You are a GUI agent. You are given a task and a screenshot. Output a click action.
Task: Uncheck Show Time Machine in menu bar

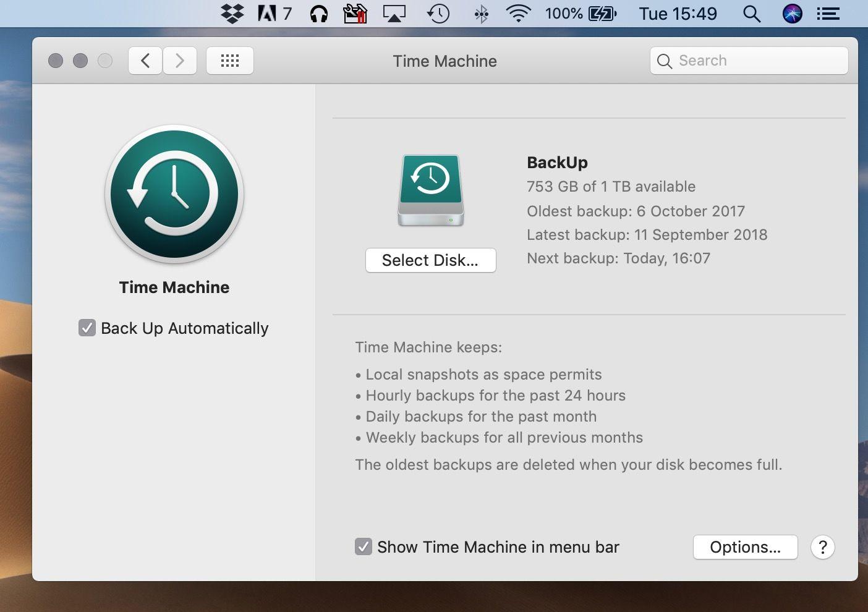[x=363, y=547]
